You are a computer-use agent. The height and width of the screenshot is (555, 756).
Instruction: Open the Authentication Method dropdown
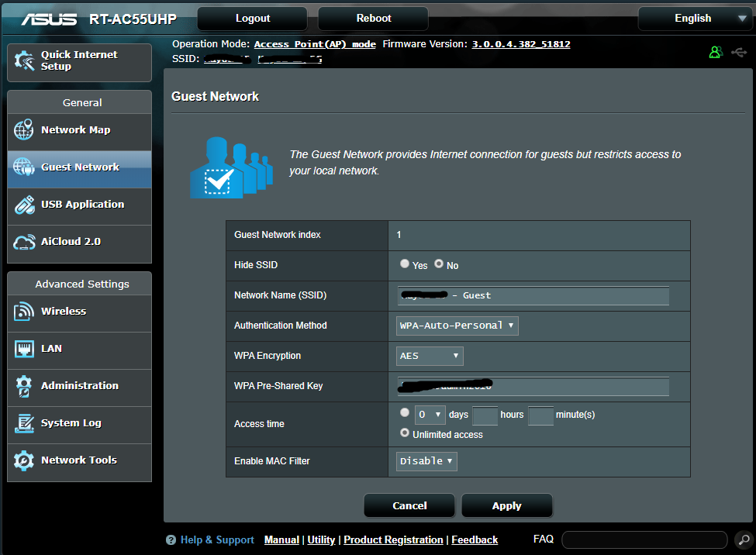(x=457, y=326)
